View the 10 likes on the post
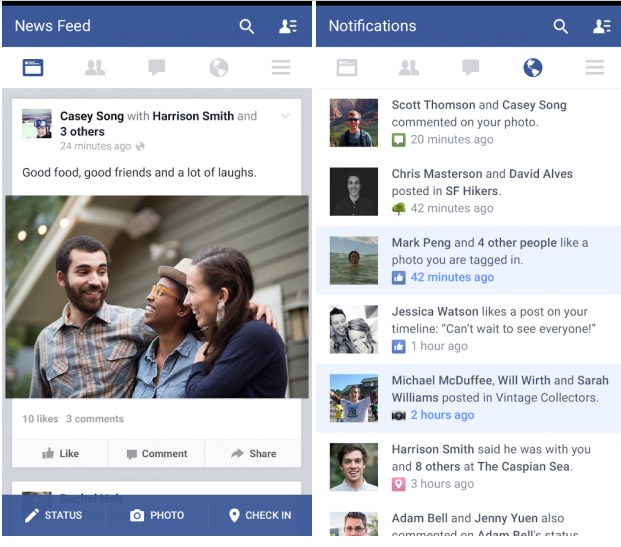The image size is (621, 547). (40, 419)
